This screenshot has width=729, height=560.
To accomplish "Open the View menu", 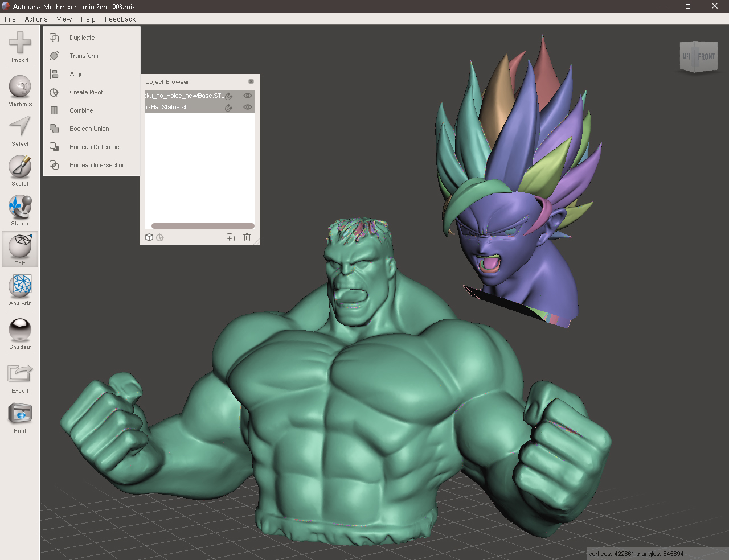I will coord(64,19).
